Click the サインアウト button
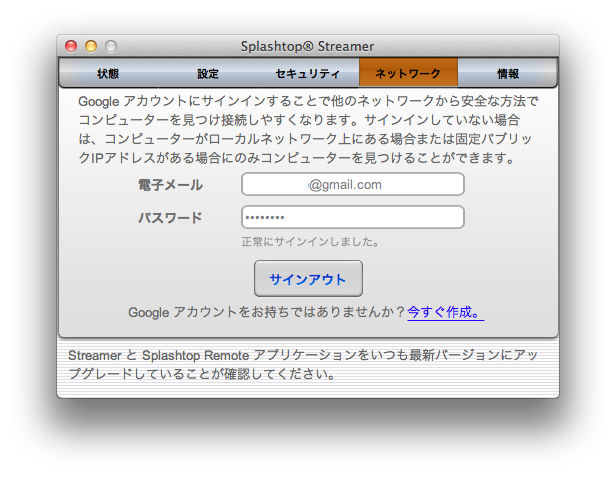Image resolution: width=616 pixels, height=477 pixels. [x=308, y=279]
